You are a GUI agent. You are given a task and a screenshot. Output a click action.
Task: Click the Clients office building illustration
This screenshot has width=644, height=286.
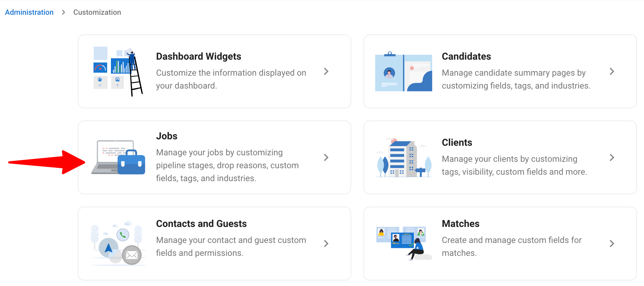[x=403, y=157]
